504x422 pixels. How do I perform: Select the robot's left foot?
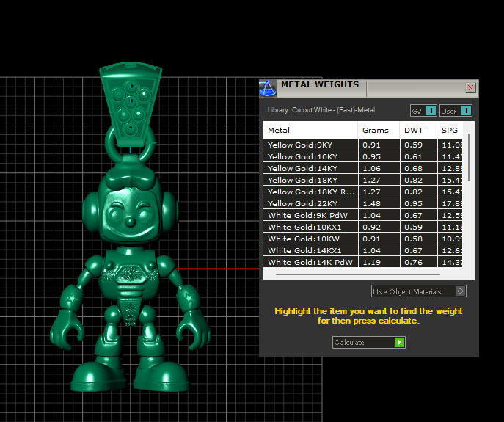[162, 375]
